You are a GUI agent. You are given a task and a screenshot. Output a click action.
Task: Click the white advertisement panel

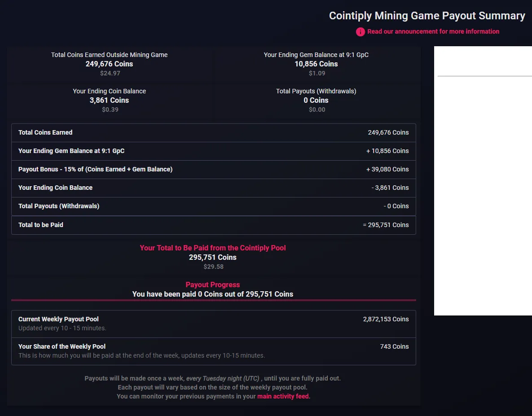(483, 181)
